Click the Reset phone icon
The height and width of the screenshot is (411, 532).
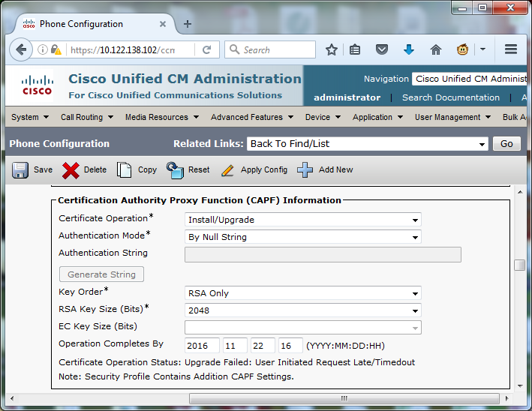[x=175, y=170]
